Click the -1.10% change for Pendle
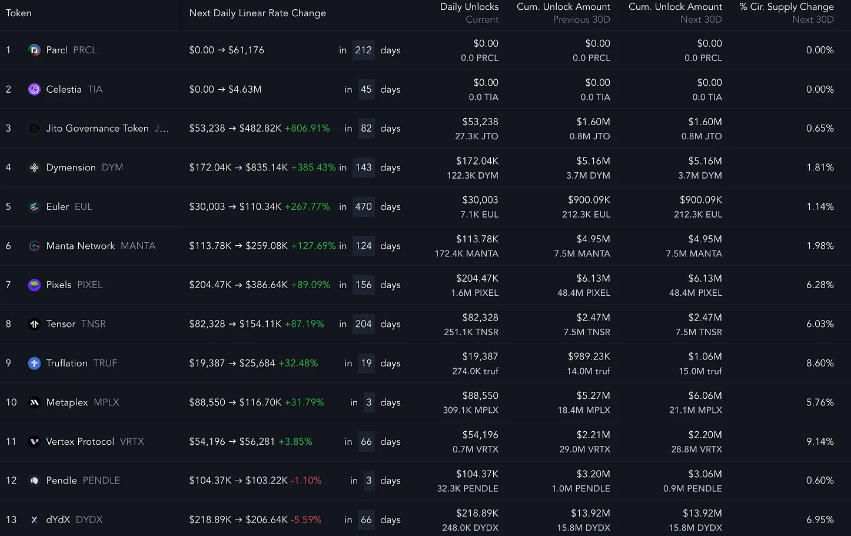Screen dimensions: 851x536 coord(306,481)
